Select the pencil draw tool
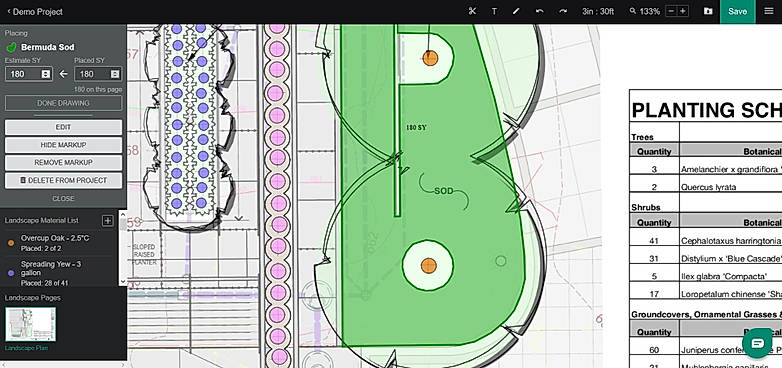 [x=516, y=11]
